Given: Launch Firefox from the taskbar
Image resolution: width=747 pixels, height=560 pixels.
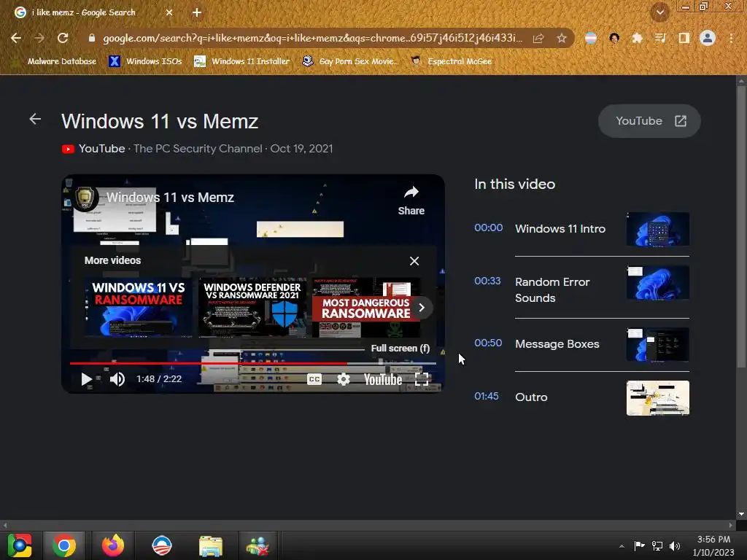Looking at the screenshot, I should coord(113,545).
